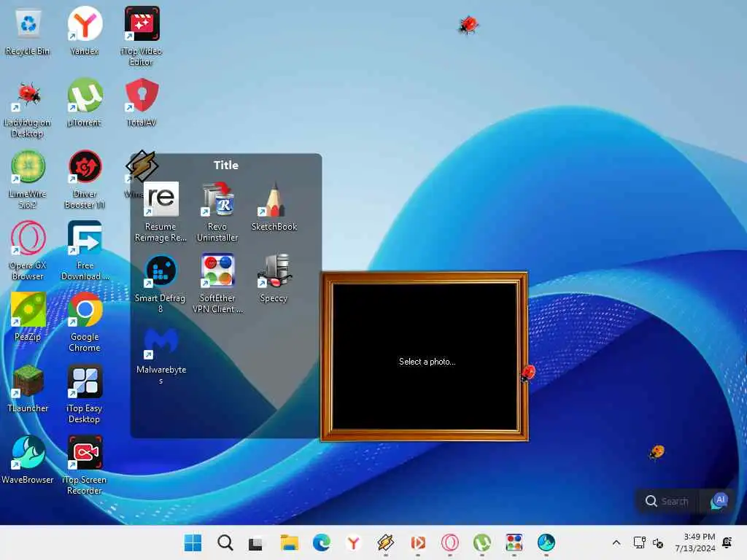747x560 pixels.
Task: Click the Speccy icon
Action: (x=274, y=271)
